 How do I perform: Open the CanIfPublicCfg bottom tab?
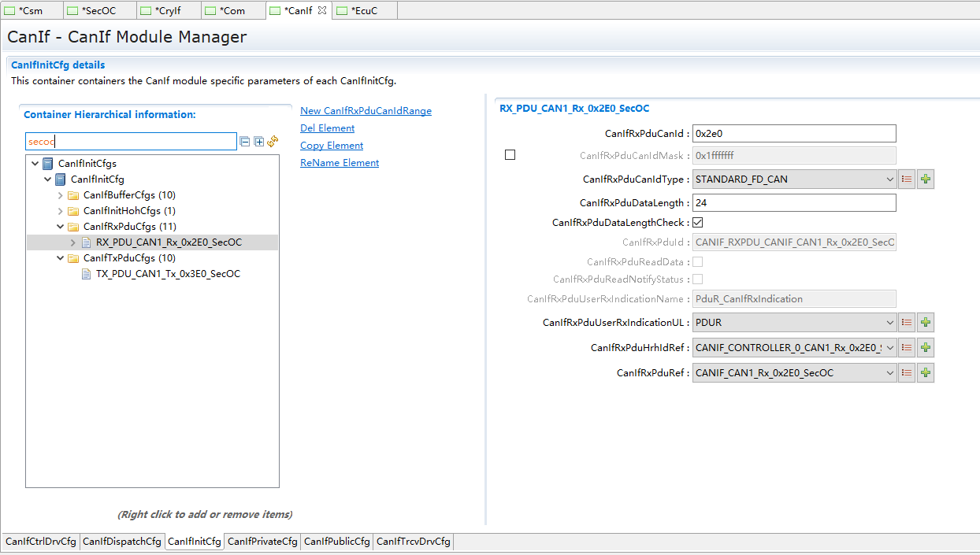[x=336, y=542]
